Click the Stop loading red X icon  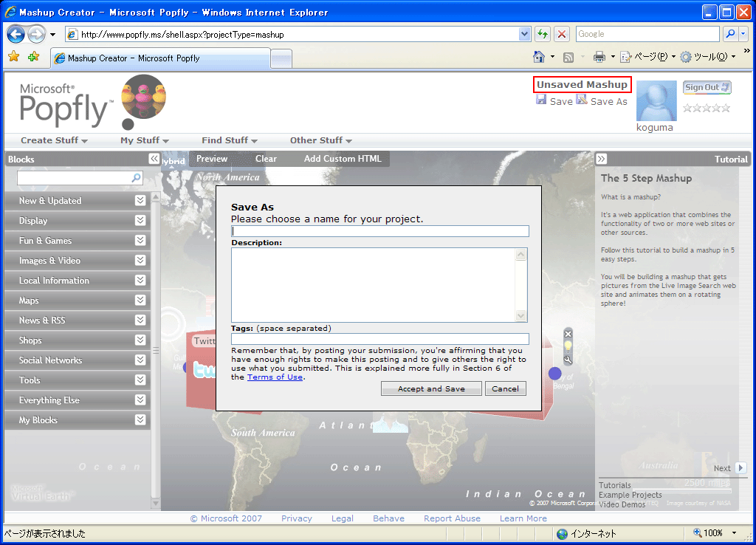562,34
